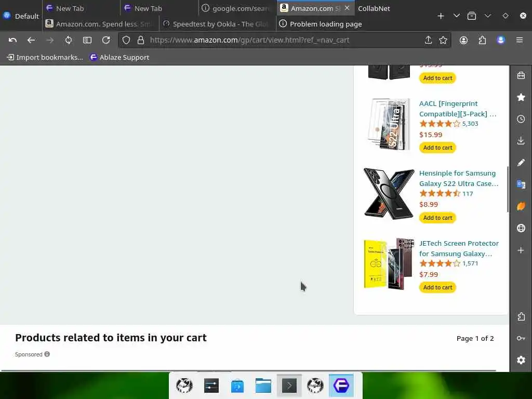Add a new sidebar panel with plus
This screenshot has height=399, width=532.
tap(521, 250)
